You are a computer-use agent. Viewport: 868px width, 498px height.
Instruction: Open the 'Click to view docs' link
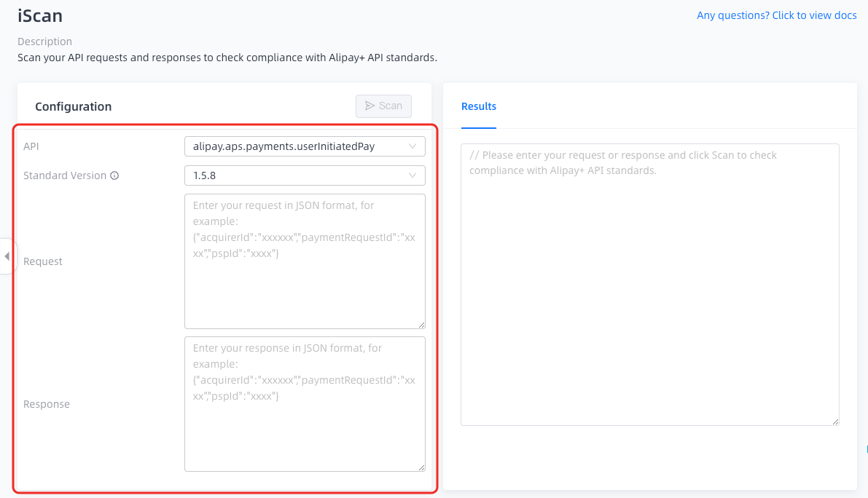[x=776, y=15]
